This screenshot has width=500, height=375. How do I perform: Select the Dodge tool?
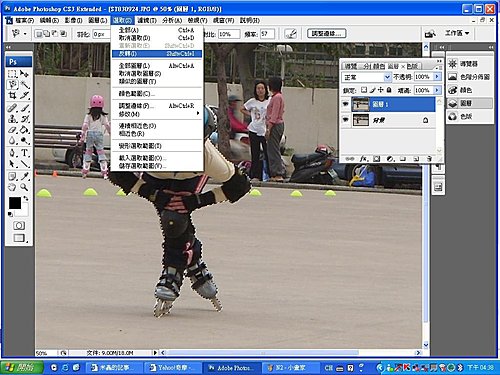click(24, 140)
